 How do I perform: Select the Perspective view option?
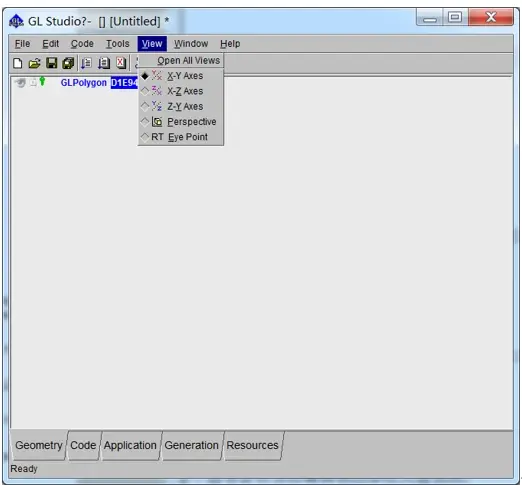point(180,122)
